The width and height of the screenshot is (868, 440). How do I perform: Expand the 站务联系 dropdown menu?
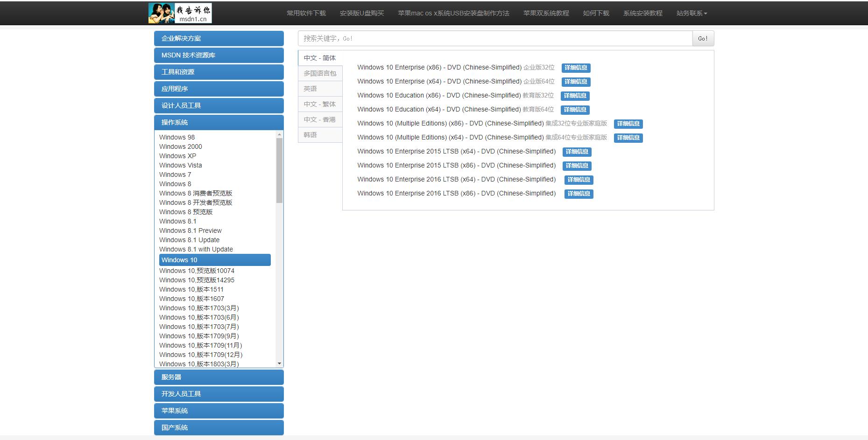click(692, 13)
